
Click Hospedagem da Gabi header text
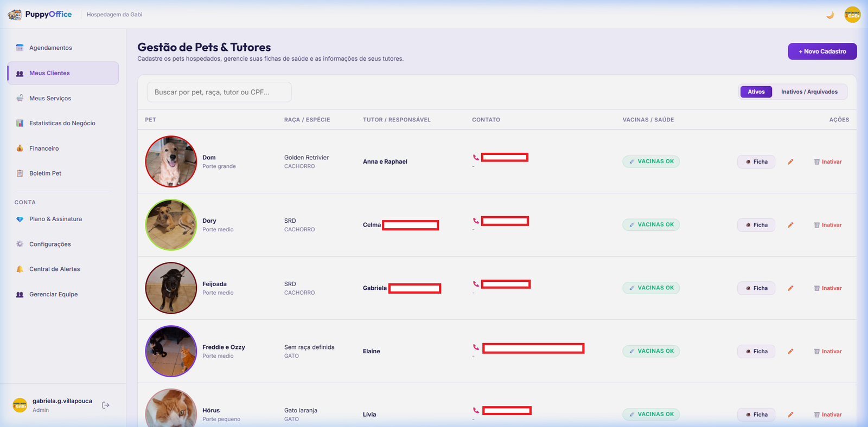point(114,15)
